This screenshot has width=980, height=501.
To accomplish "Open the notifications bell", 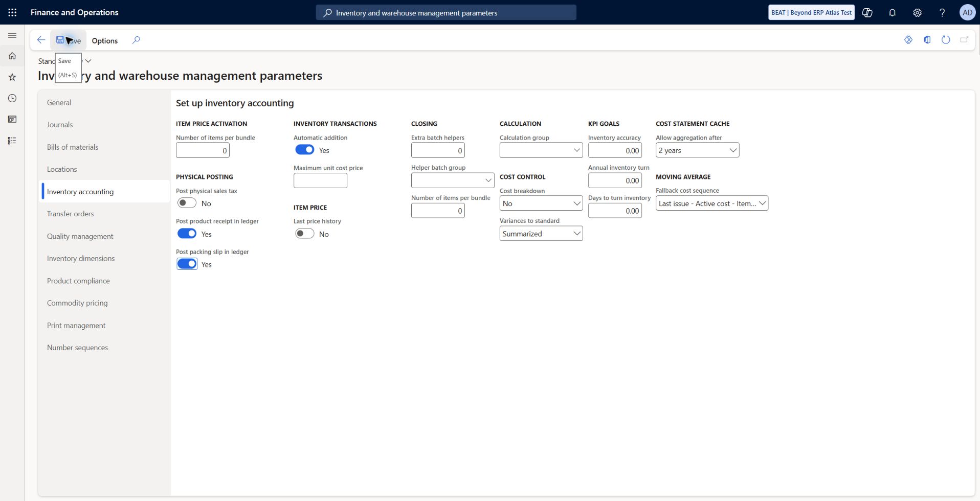I will click(x=892, y=12).
